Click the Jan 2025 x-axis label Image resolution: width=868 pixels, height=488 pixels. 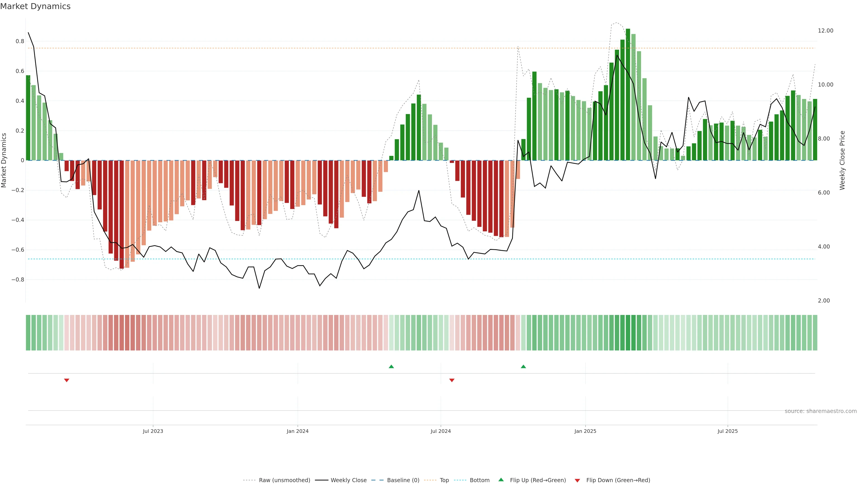[x=585, y=431]
